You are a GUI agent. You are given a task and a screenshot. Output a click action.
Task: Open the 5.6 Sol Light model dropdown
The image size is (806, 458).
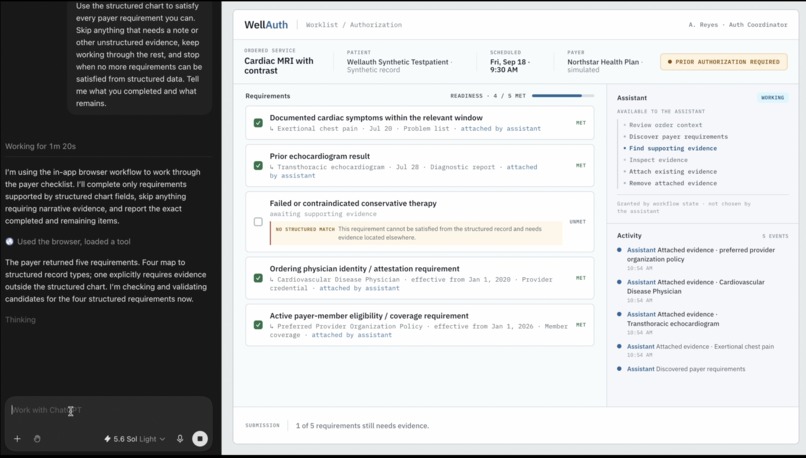(135, 438)
